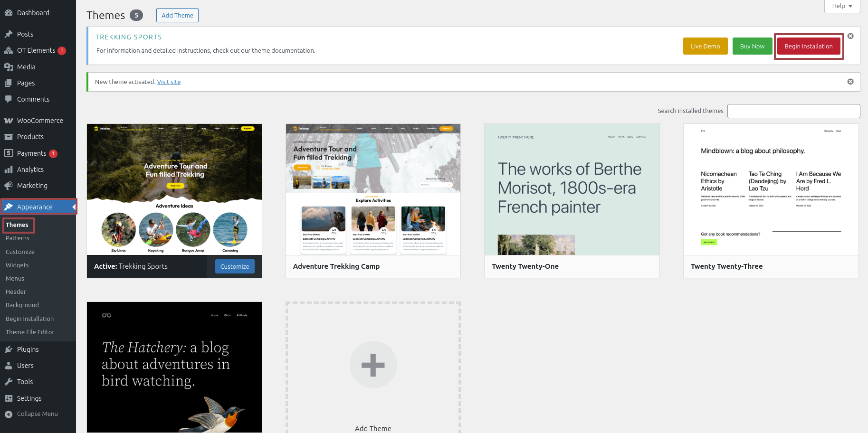868x433 pixels.
Task: Open the Theme File Editor item
Action: click(30, 332)
